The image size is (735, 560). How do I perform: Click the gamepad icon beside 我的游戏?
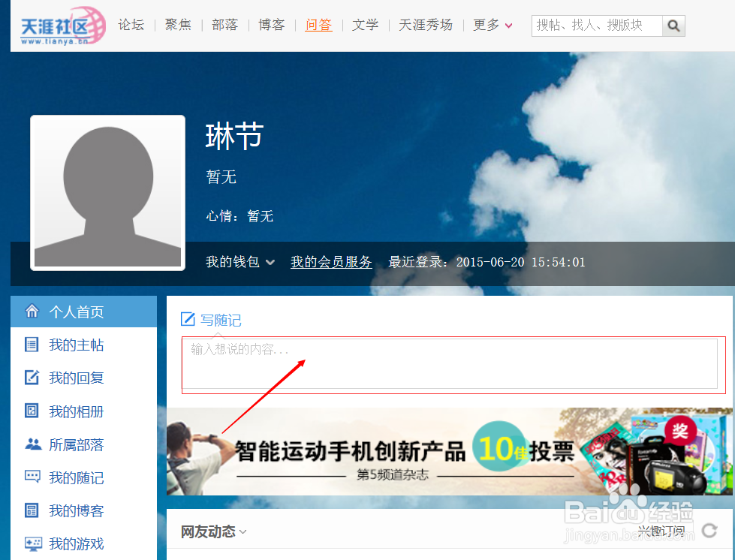(33, 543)
